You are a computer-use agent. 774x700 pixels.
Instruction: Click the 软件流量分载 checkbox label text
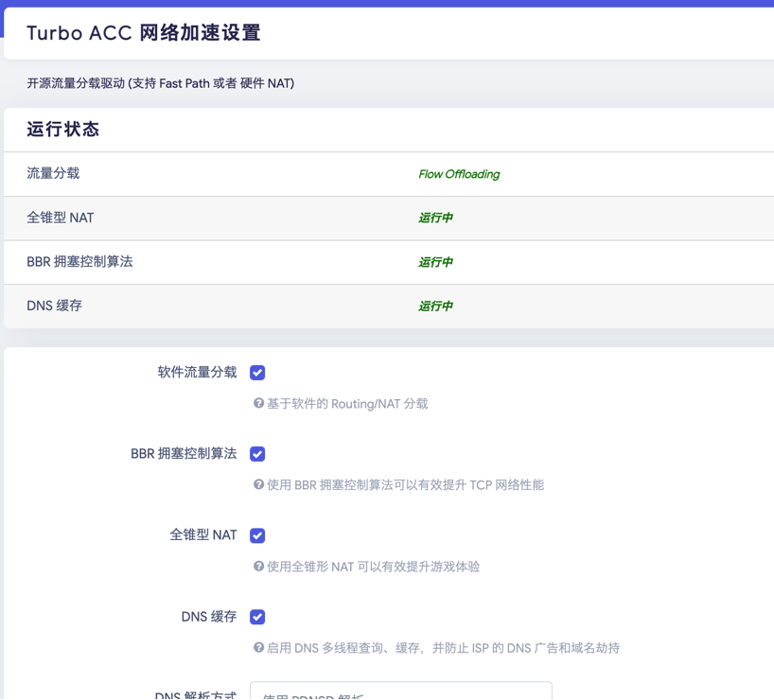(197, 373)
